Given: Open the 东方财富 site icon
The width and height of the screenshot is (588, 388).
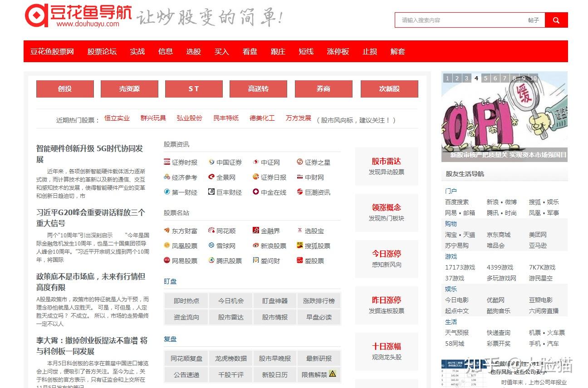Looking at the screenshot, I should 167,231.
